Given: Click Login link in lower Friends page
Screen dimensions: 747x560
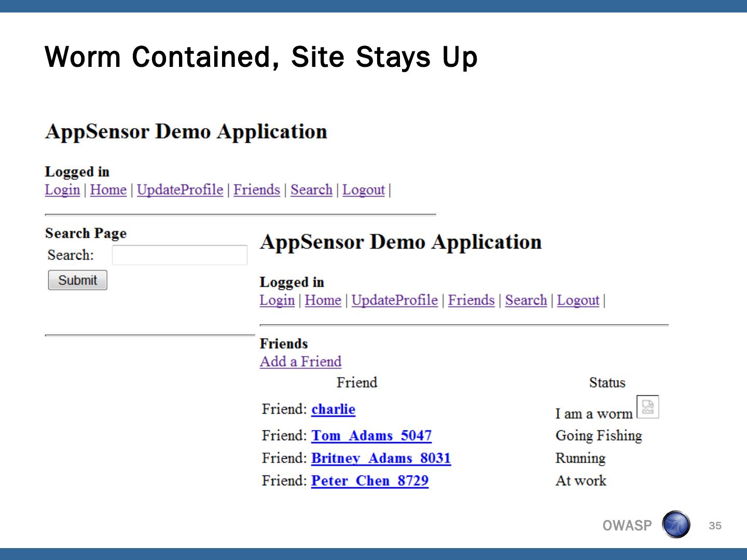Looking at the screenshot, I should [x=277, y=300].
